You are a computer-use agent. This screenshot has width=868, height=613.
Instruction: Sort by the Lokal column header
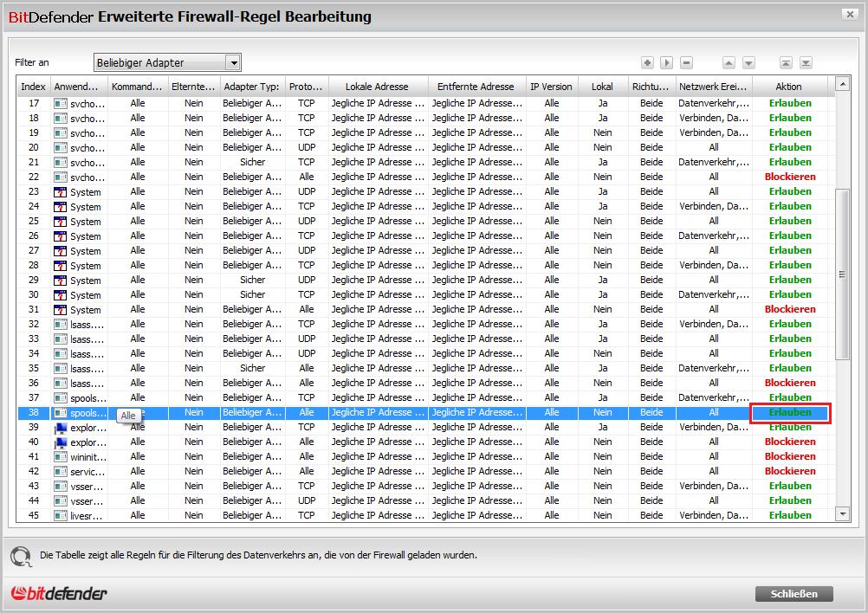[x=602, y=87]
